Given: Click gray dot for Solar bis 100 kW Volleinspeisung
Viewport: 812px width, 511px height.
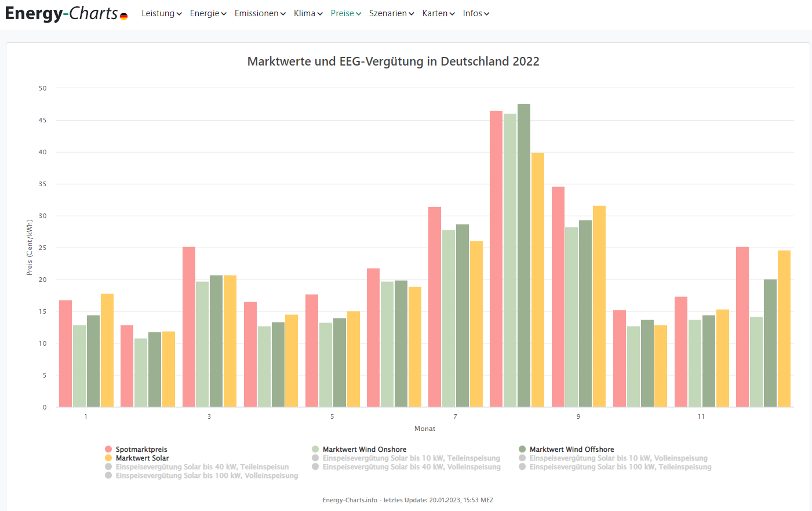Looking at the screenshot, I should tap(108, 476).
